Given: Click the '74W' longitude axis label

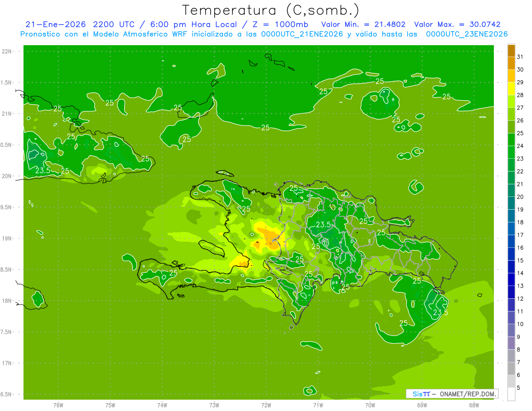Looking at the screenshot, I should pyautogui.click(x=162, y=405).
